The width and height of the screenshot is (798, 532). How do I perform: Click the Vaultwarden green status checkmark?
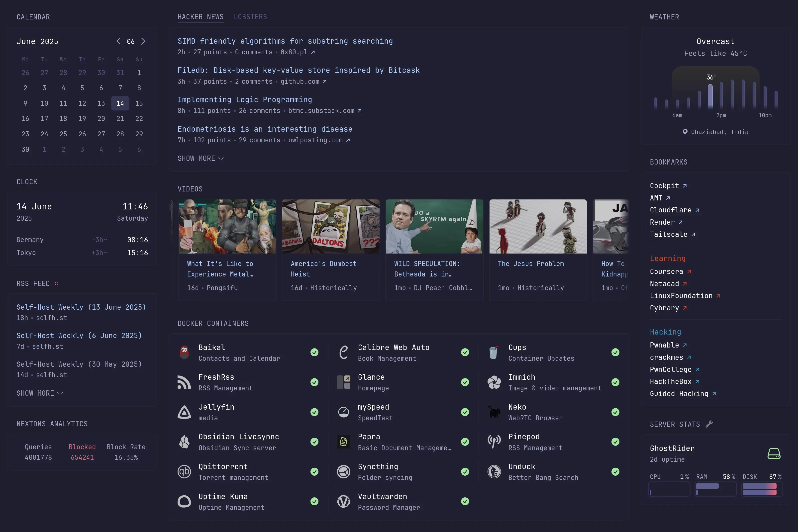coord(465,502)
